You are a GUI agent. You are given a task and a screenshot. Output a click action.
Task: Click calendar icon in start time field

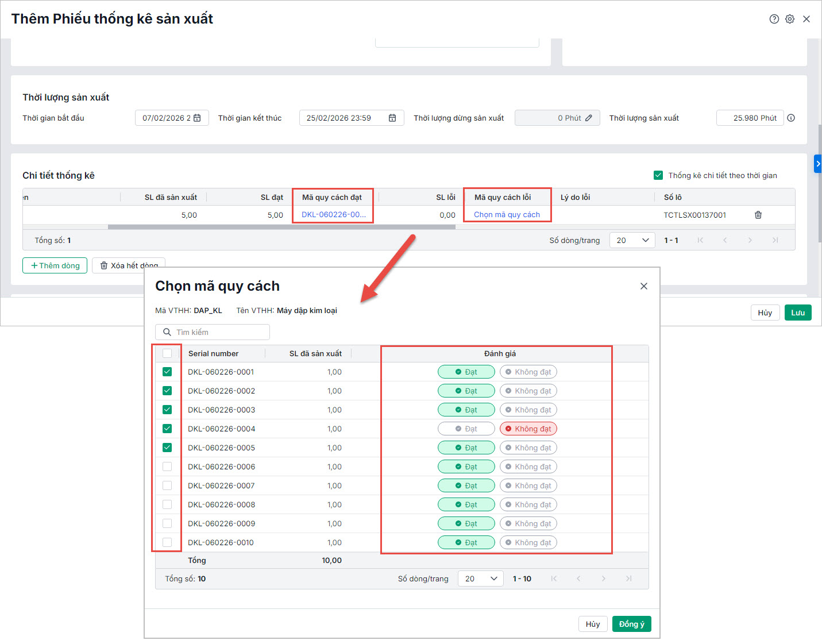tap(198, 118)
